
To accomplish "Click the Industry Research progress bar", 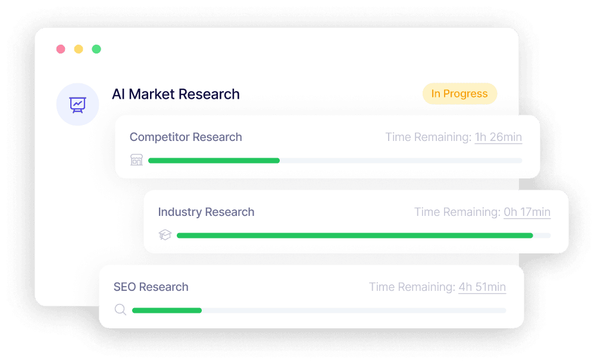I will (364, 236).
